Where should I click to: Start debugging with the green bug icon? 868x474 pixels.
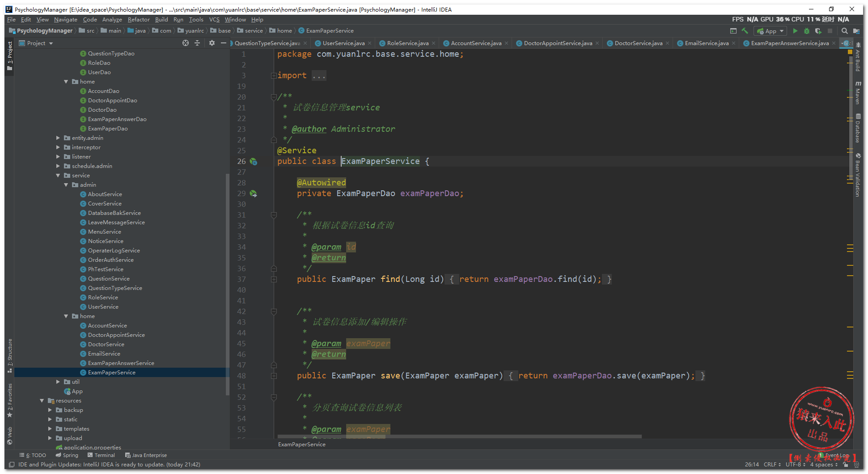click(x=807, y=31)
